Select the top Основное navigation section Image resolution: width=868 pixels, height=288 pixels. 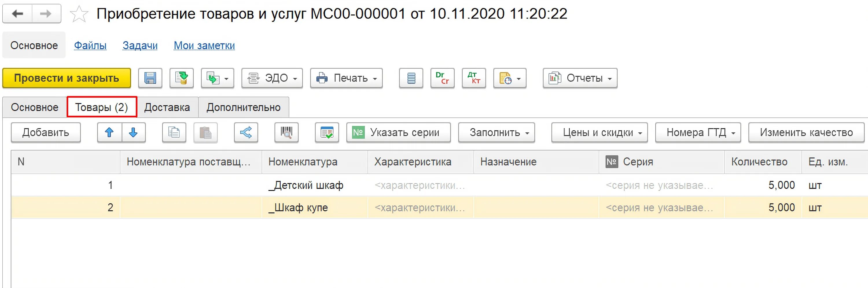[x=34, y=45]
